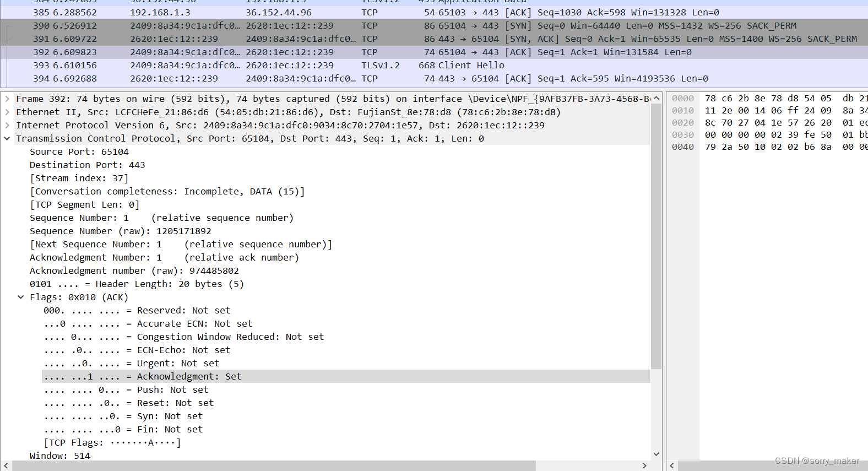This screenshot has height=471, width=868.
Task: Click the details pane scroll-right arrow
Action: (x=644, y=466)
